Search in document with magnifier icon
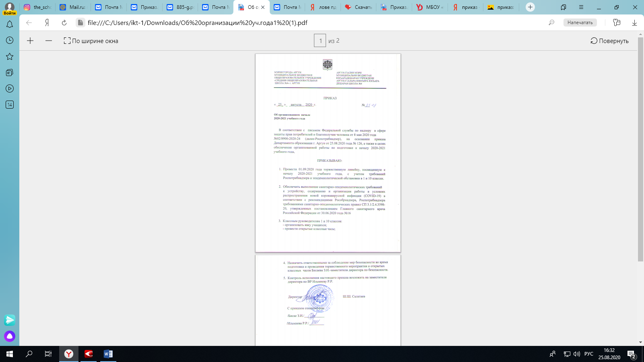This screenshot has width=644, height=362. (x=551, y=23)
